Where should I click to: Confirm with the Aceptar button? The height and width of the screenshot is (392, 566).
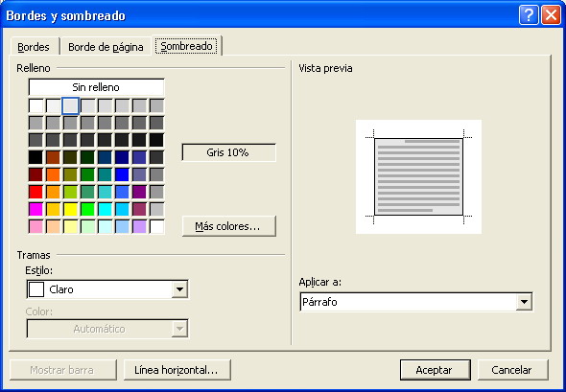tap(435, 370)
